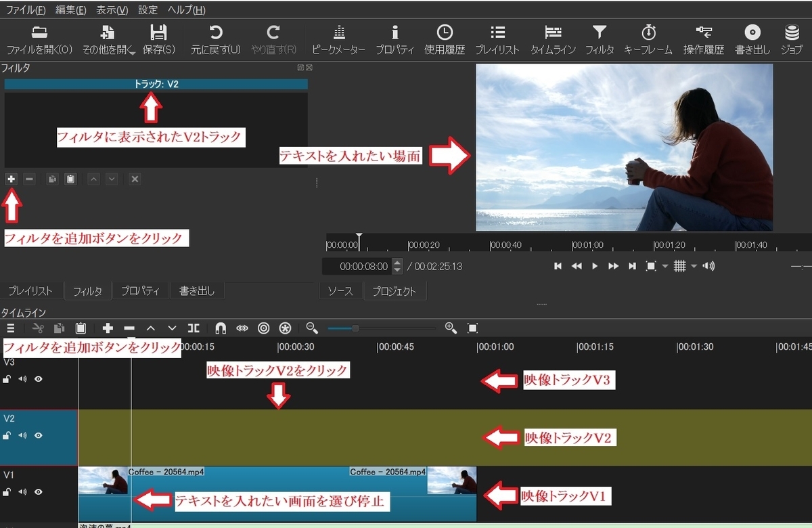Open the Properties (プロパティ) toolbar icon

[395, 32]
